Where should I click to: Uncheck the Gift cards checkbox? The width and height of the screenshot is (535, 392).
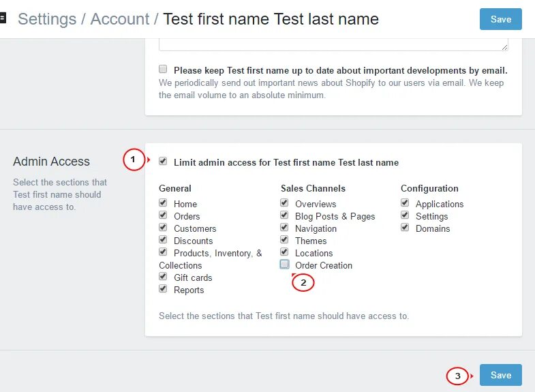pyautogui.click(x=163, y=276)
